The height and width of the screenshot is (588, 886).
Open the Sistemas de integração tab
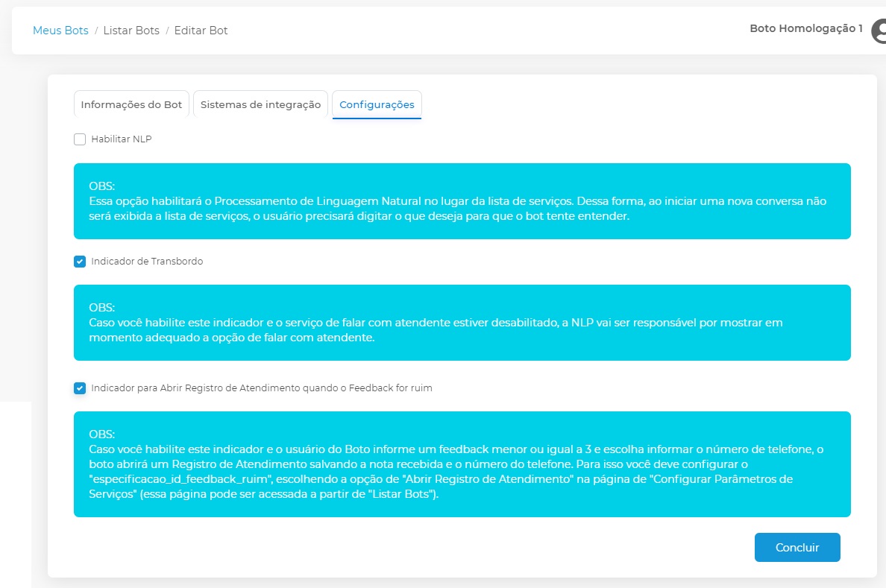coord(260,105)
